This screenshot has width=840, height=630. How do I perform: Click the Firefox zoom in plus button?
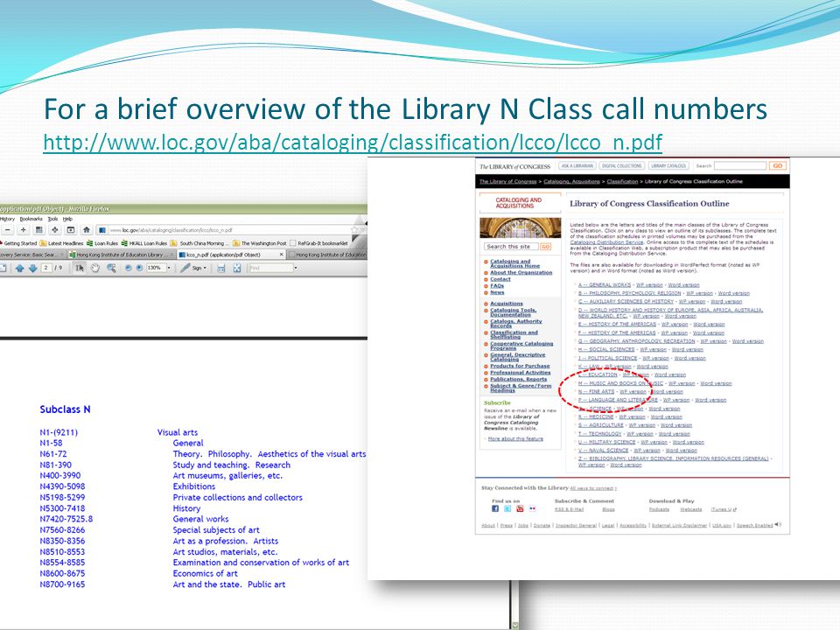pos(23,230)
